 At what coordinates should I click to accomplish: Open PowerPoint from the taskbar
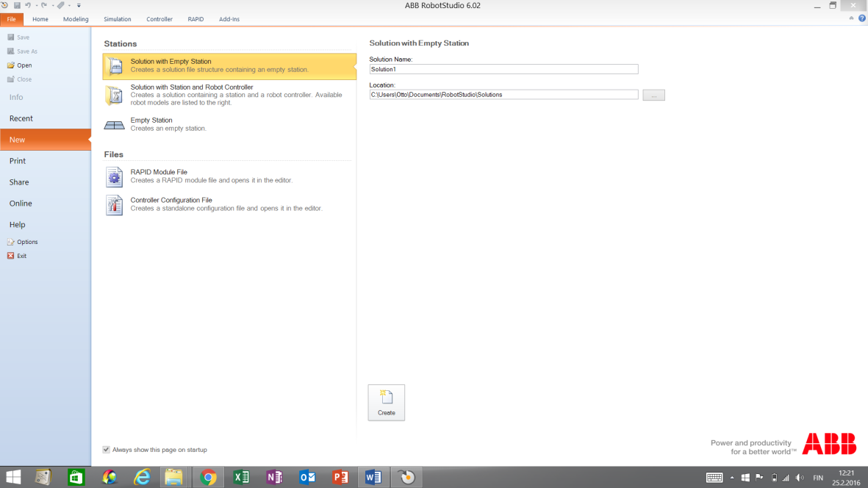pos(340,477)
